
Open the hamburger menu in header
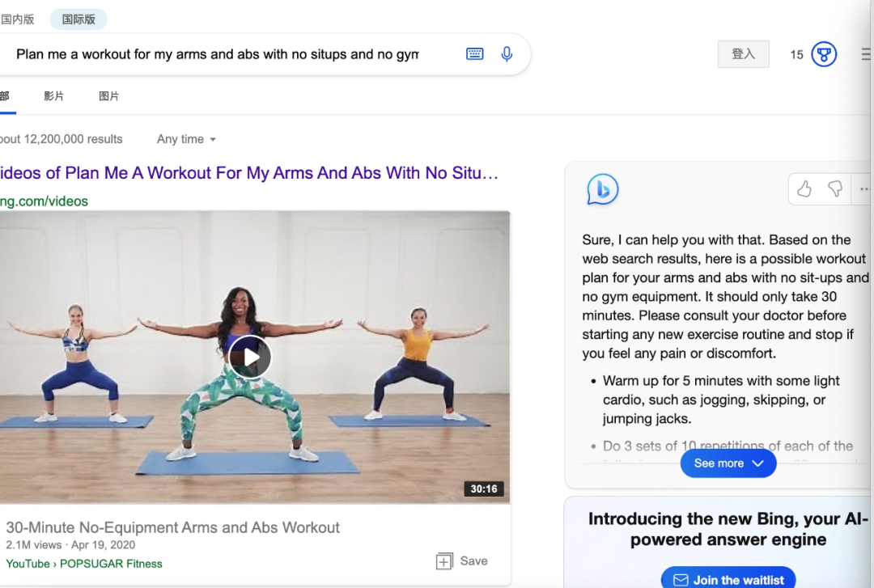pos(866,54)
